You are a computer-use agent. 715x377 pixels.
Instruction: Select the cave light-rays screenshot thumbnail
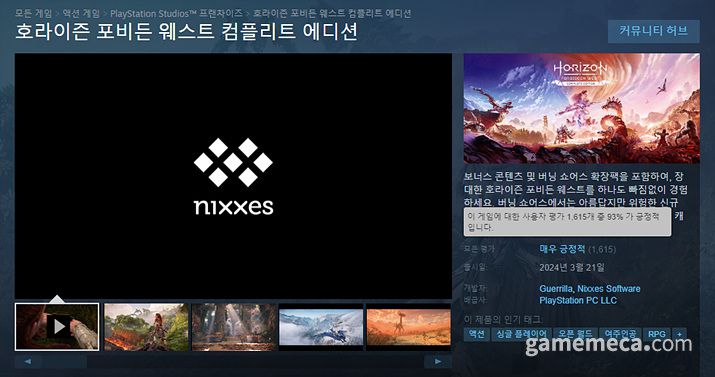[x=233, y=327]
